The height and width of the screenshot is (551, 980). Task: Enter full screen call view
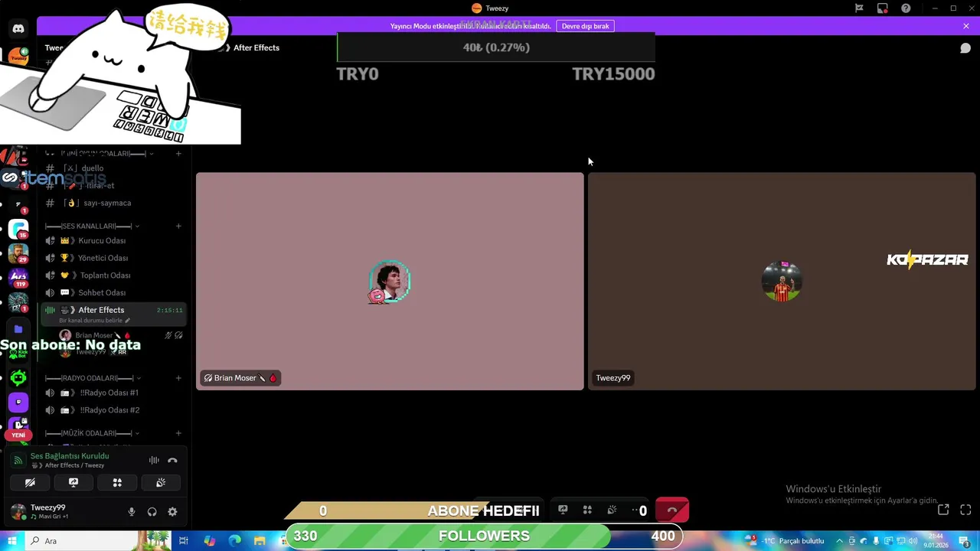[x=965, y=510]
